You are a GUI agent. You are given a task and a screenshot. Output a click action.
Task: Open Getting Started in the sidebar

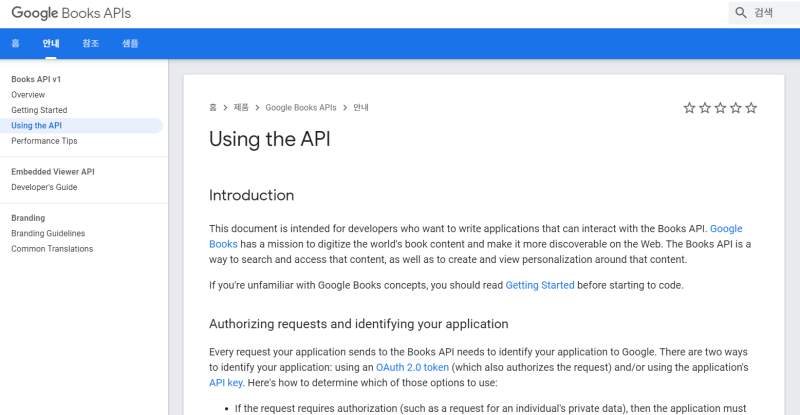pos(39,110)
